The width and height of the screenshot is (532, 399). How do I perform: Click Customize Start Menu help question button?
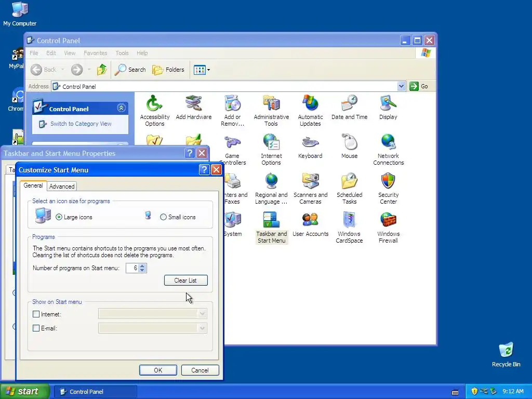pos(204,170)
